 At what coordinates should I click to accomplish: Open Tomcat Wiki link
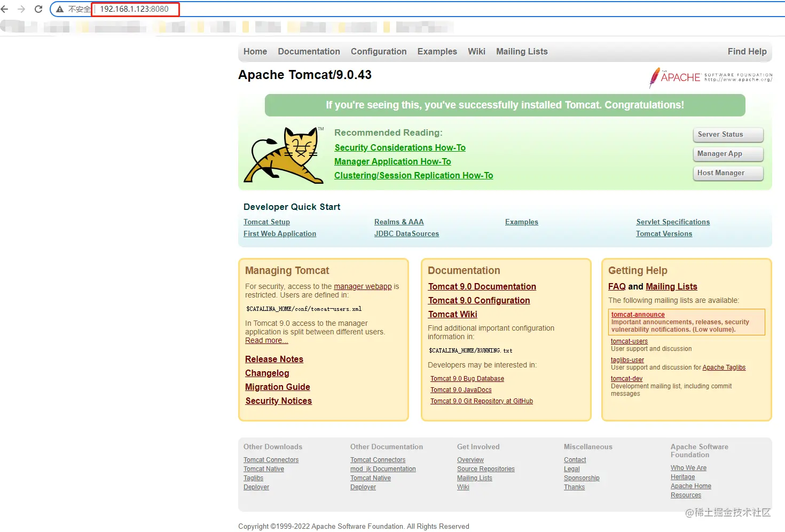[x=452, y=314]
